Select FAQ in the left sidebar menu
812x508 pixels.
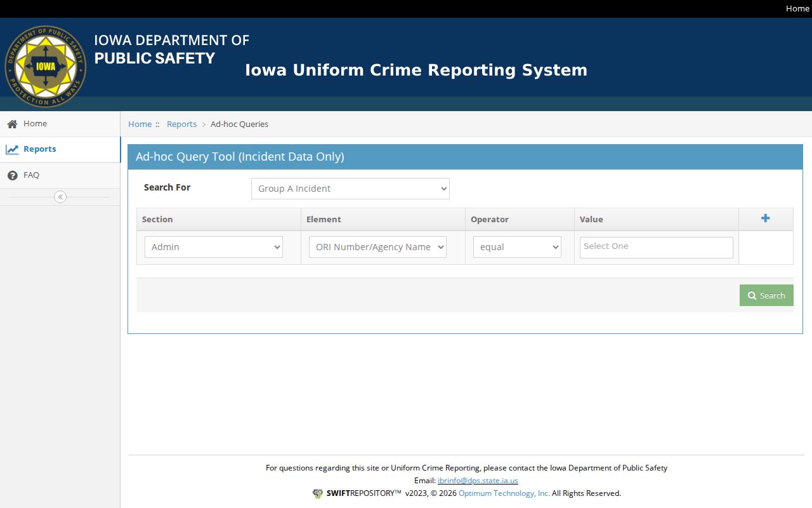tap(60, 175)
